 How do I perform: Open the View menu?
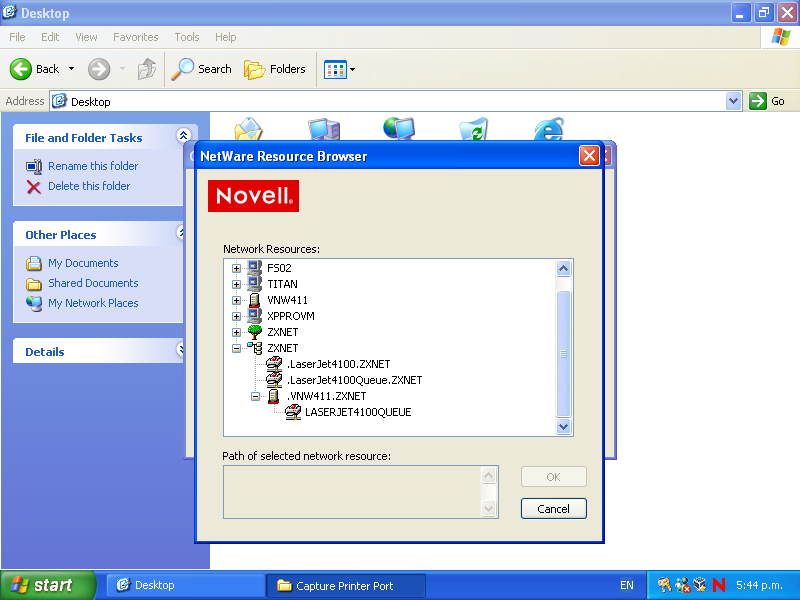coord(86,37)
